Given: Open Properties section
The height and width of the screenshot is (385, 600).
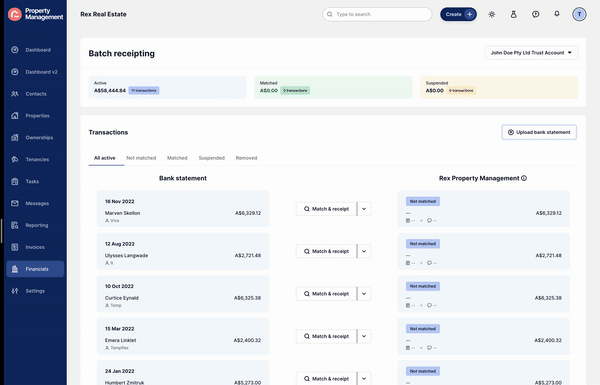Looking at the screenshot, I should tap(35, 116).
